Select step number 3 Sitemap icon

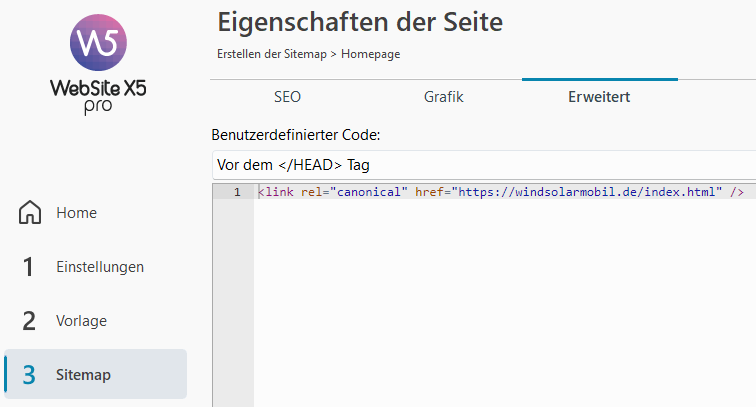pyautogui.click(x=29, y=375)
